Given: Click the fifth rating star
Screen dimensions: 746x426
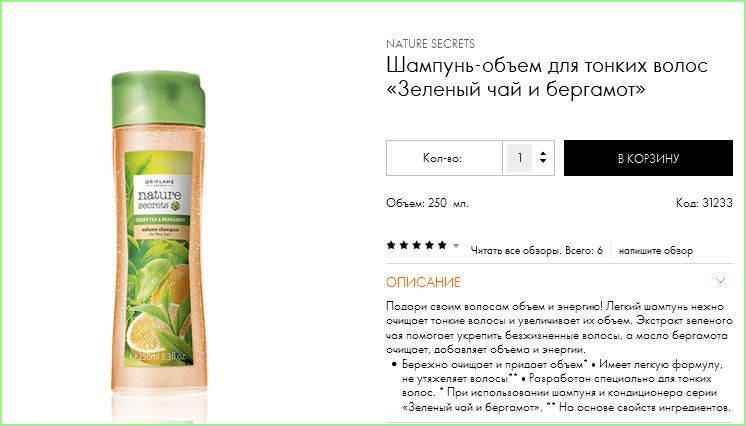Looking at the screenshot, I should point(442,245).
